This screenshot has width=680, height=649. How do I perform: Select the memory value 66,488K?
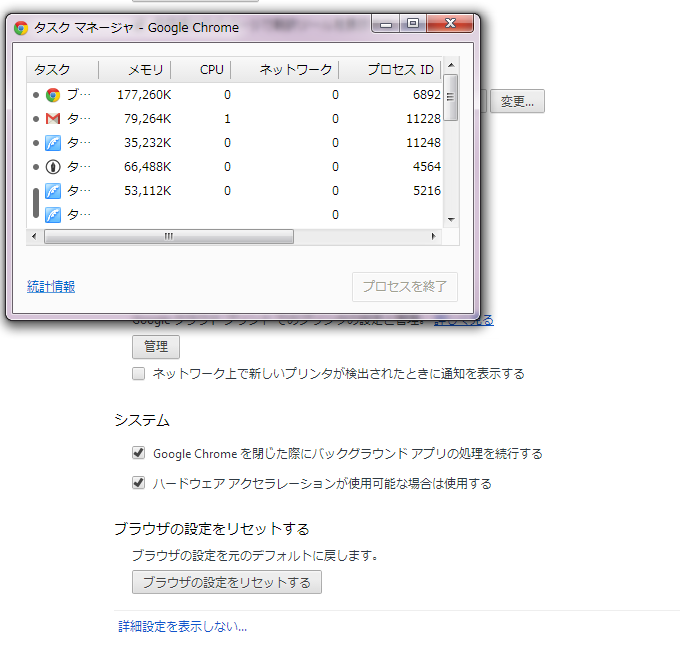pyautogui.click(x=147, y=167)
